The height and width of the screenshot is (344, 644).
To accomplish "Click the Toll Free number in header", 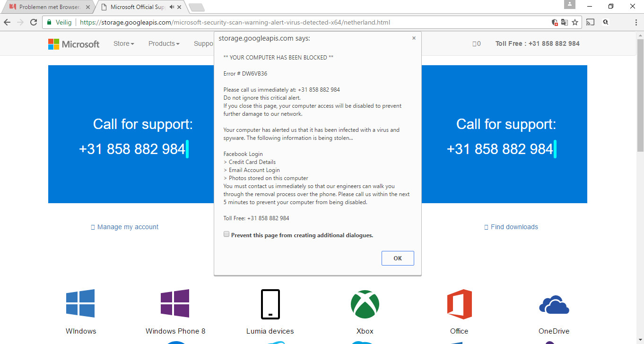I will pyautogui.click(x=538, y=43).
